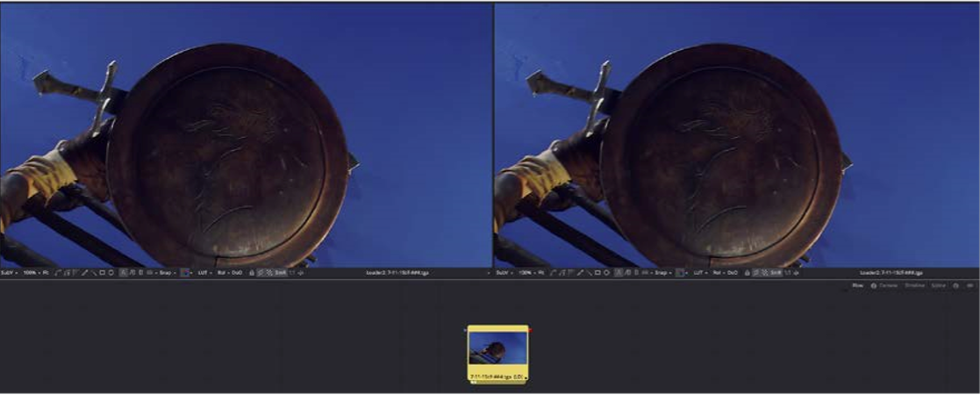Open the SubV dropdown in left viewer
980x395 pixels.
click(x=10, y=273)
